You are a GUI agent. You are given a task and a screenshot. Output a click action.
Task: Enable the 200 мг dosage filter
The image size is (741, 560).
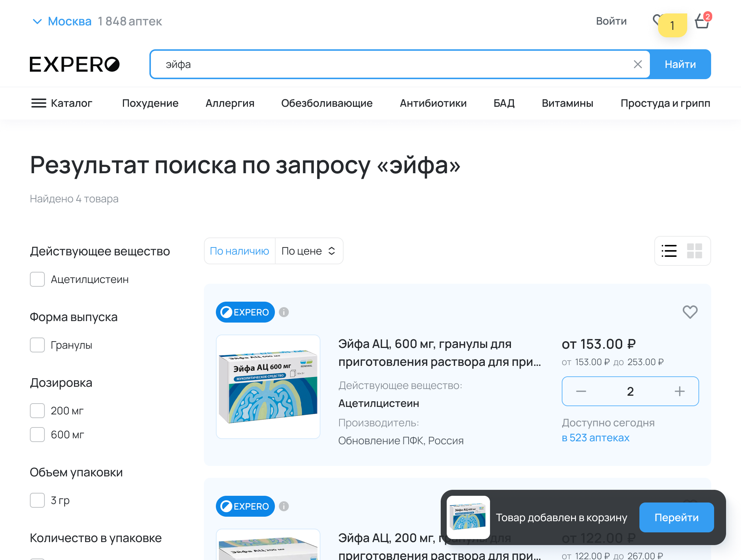pyautogui.click(x=37, y=411)
